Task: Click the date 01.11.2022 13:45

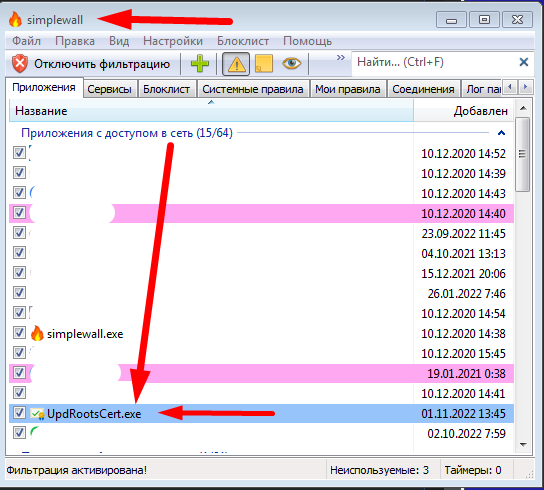Action: coord(464,414)
